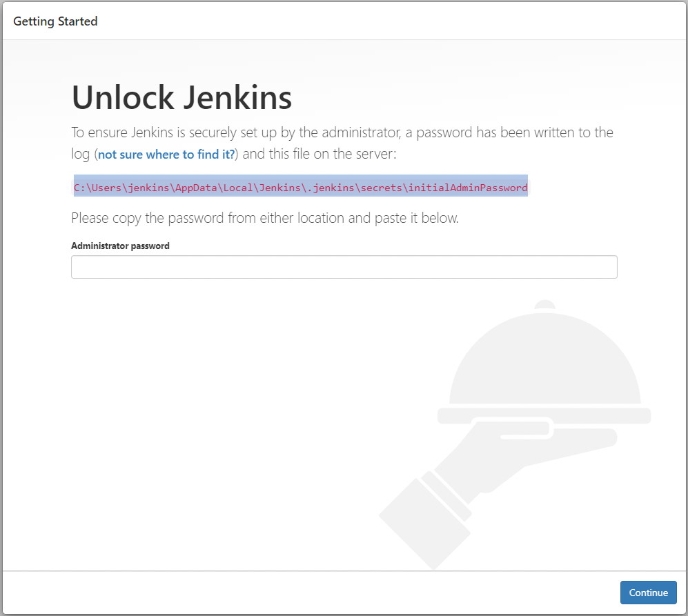The image size is (688, 616).
Task: Click the Continue button
Action: 648,593
